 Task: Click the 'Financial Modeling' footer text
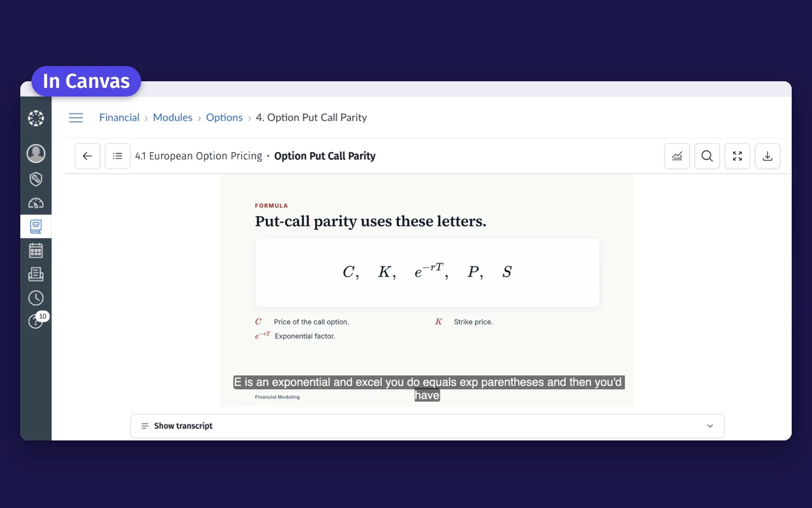pyautogui.click(x=277, y=397)
